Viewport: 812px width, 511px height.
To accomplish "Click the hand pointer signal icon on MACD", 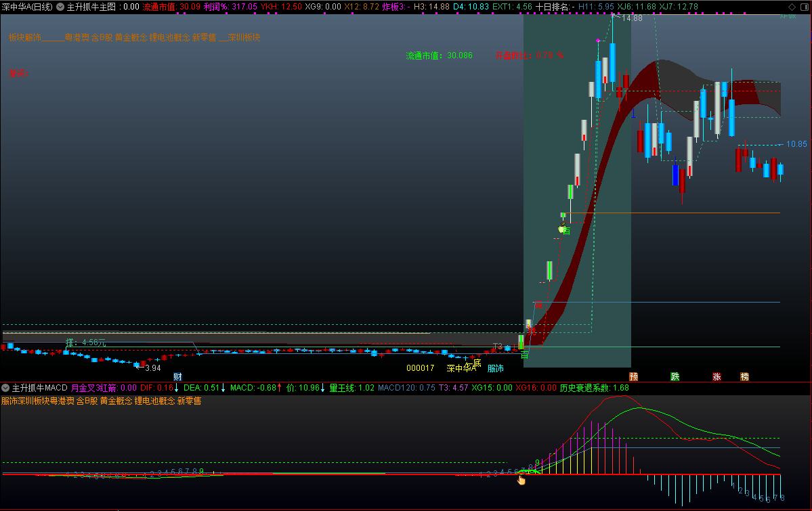I will coord(521,480).
